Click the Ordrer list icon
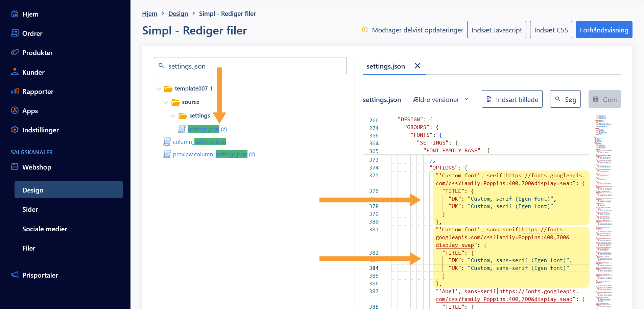Screen dimensions: 644x309 (15, 33)
